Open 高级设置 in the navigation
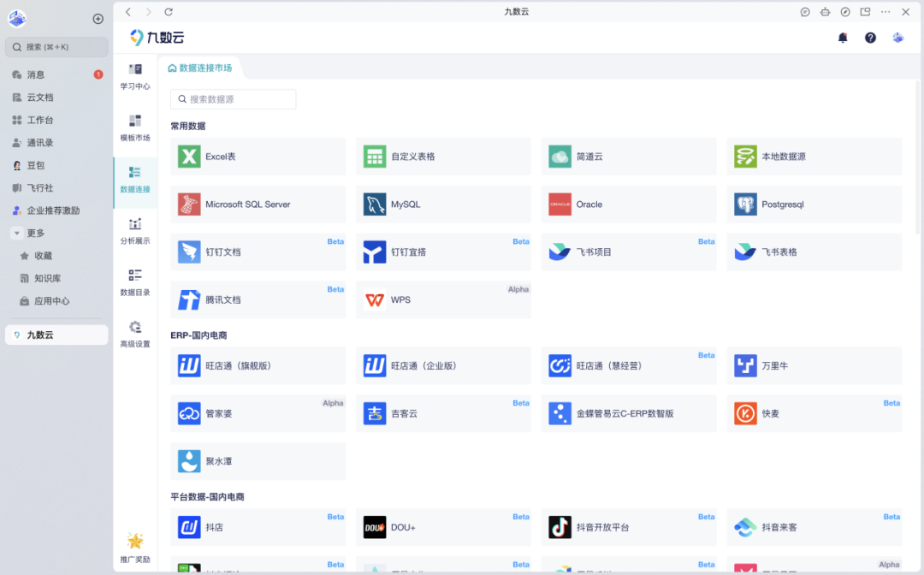 (135, 334)
